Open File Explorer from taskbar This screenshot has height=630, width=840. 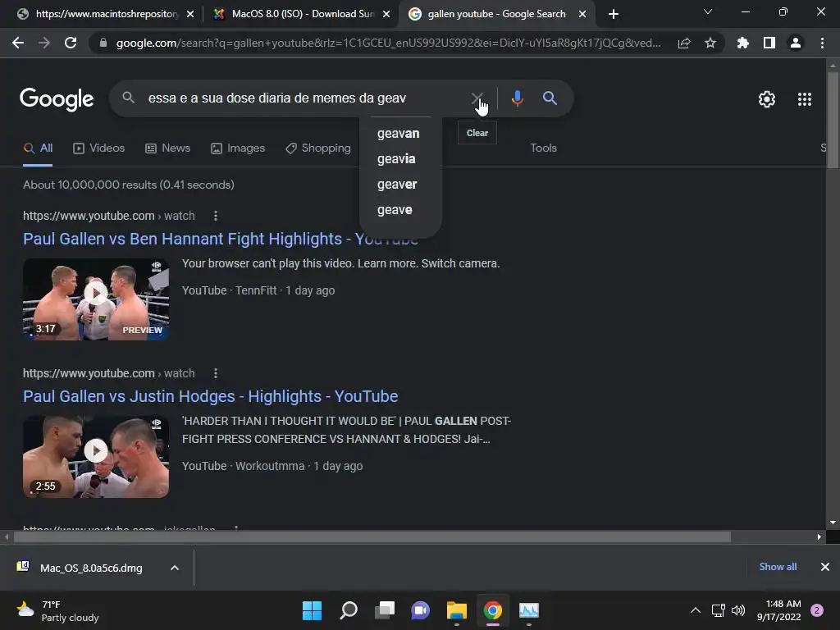[456, 610]
